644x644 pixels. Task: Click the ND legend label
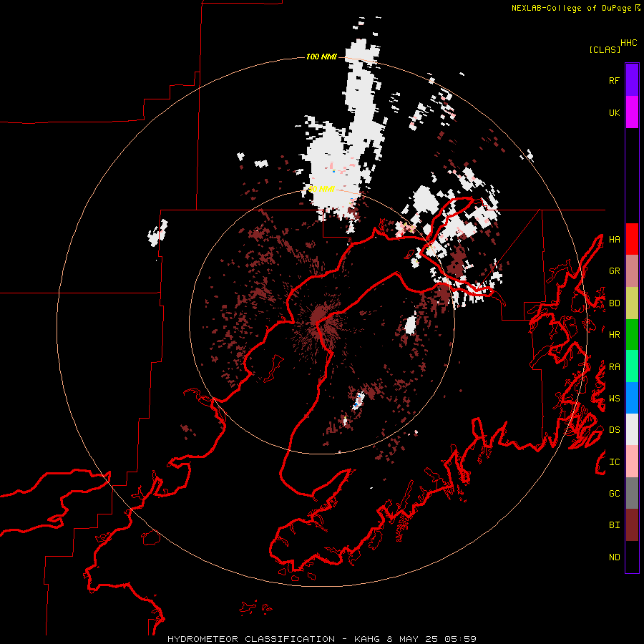tap(615, 557)
